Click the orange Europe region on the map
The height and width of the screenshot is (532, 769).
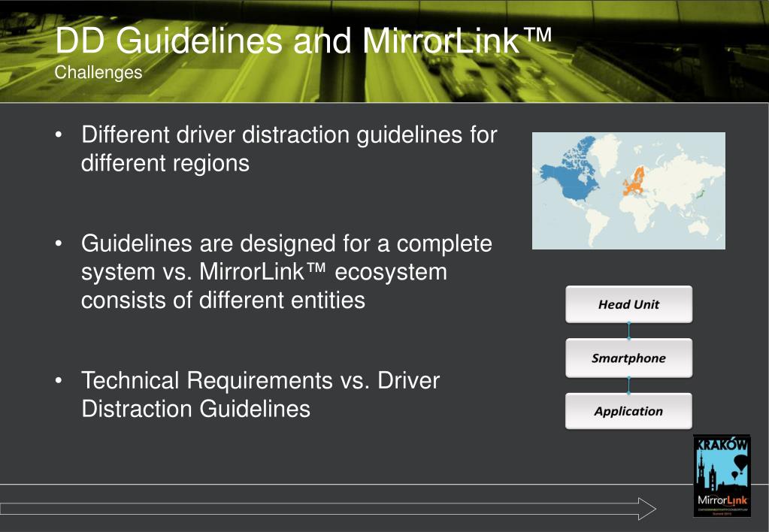pyautogui.click(x=634, y=182)
